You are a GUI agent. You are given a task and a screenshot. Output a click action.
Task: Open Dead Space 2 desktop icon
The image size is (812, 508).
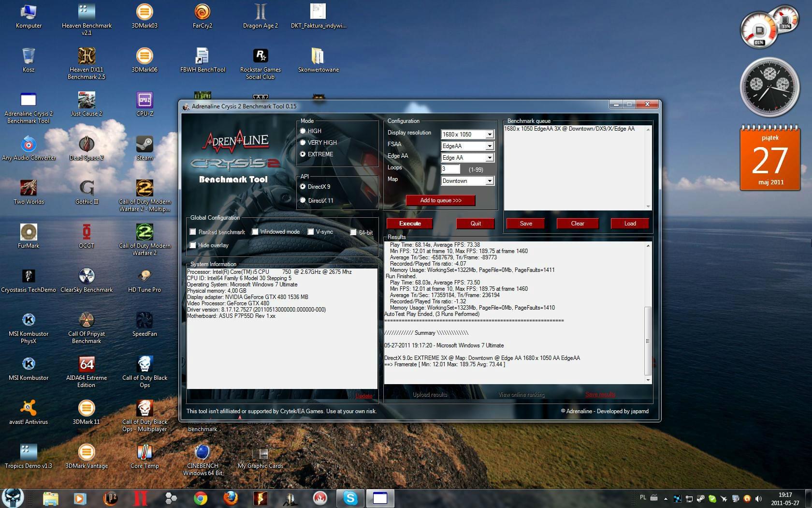[87, 148]
